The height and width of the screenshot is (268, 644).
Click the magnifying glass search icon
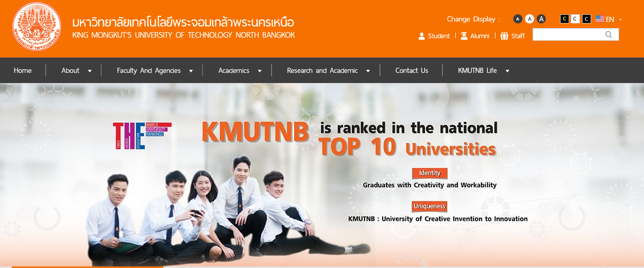(x=609, y=35)
